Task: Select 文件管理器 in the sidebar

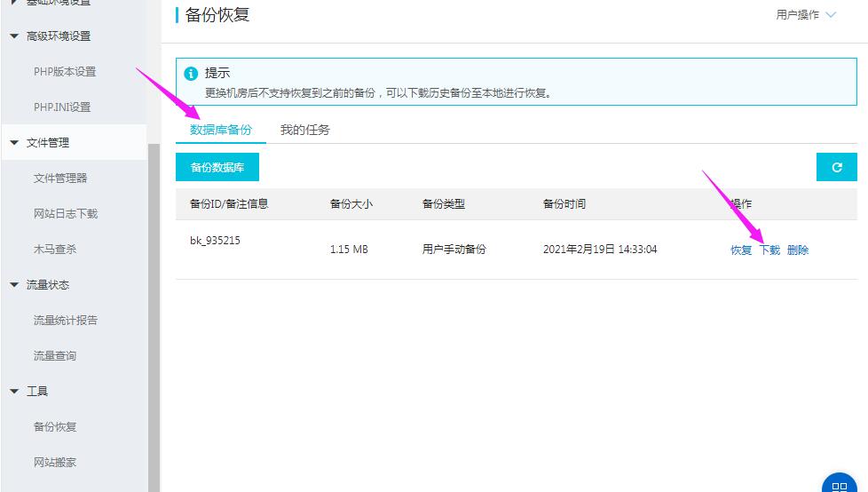Action: pyautogui.click(x=60, y=179)
